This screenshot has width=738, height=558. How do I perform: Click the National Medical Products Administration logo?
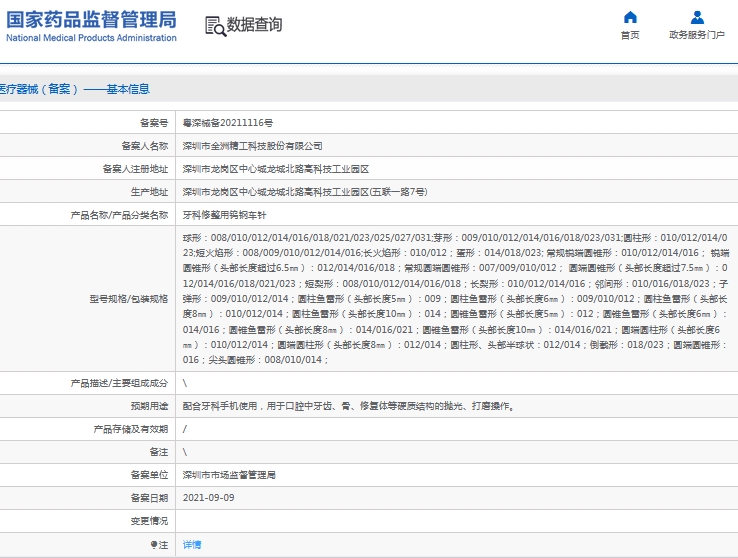pyautogui.click(x=91, y=26)
